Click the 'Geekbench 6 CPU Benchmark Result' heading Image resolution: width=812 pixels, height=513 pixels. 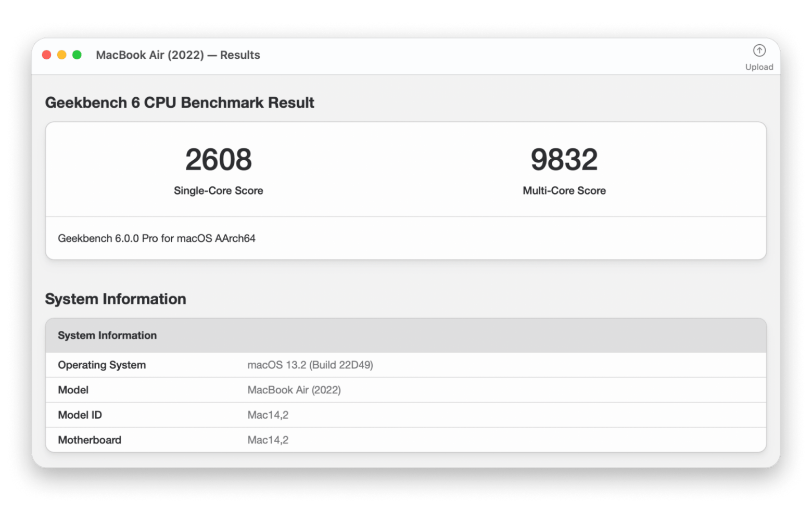pos(180,102)
